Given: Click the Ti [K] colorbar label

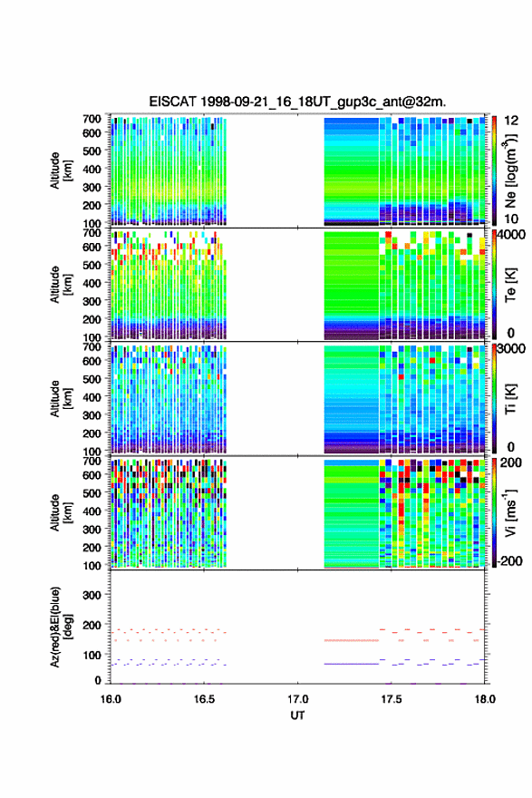Looking at the screenshot, I should (x=510, y=399).
